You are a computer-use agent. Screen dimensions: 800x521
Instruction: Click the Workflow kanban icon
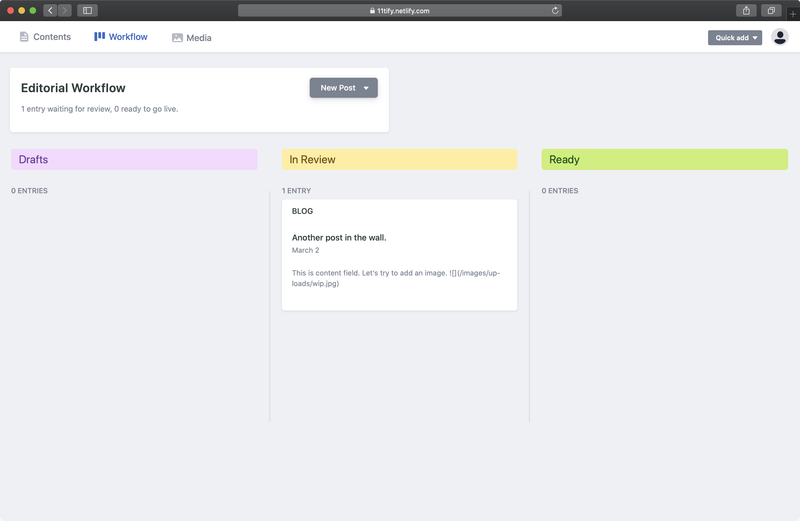click(x=99, y=36)
